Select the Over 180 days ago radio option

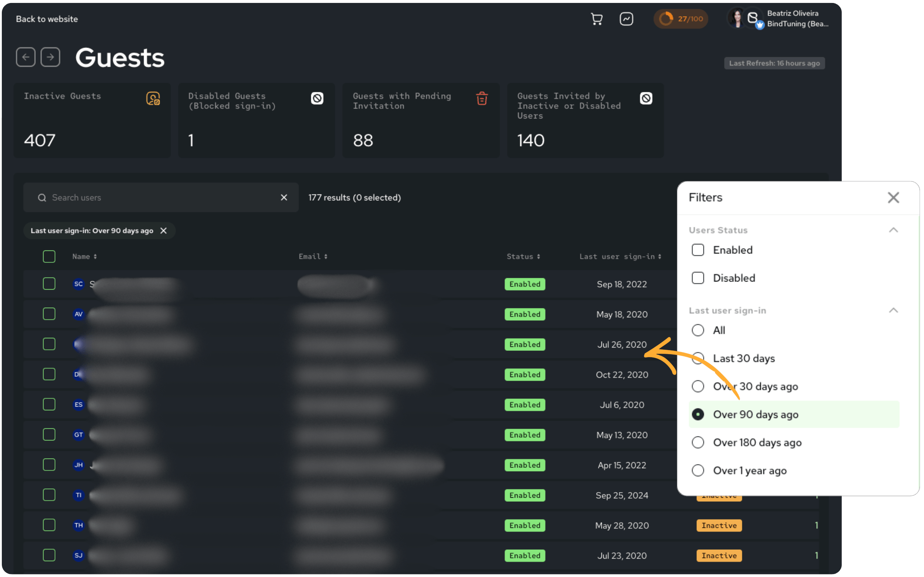[x=698, y=442]
